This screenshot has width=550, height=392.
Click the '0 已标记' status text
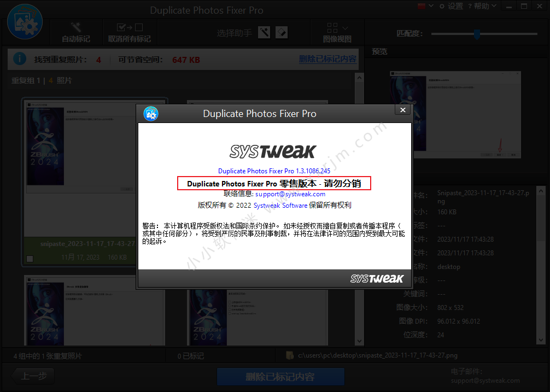point(191,356)
